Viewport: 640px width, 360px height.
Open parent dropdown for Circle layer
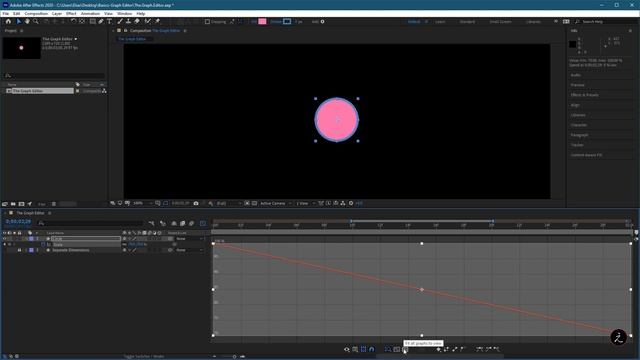(190, 239)
